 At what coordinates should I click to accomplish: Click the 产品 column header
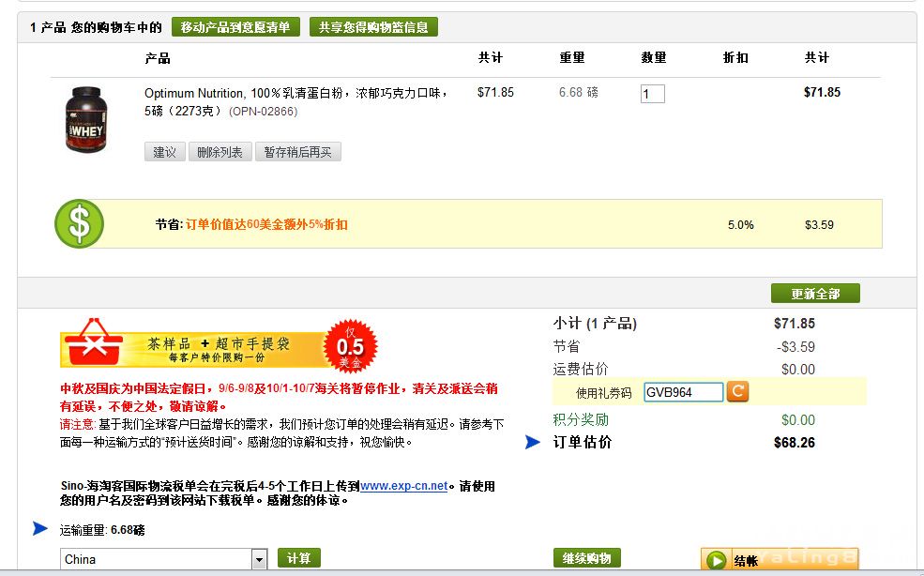pos(158,58)
